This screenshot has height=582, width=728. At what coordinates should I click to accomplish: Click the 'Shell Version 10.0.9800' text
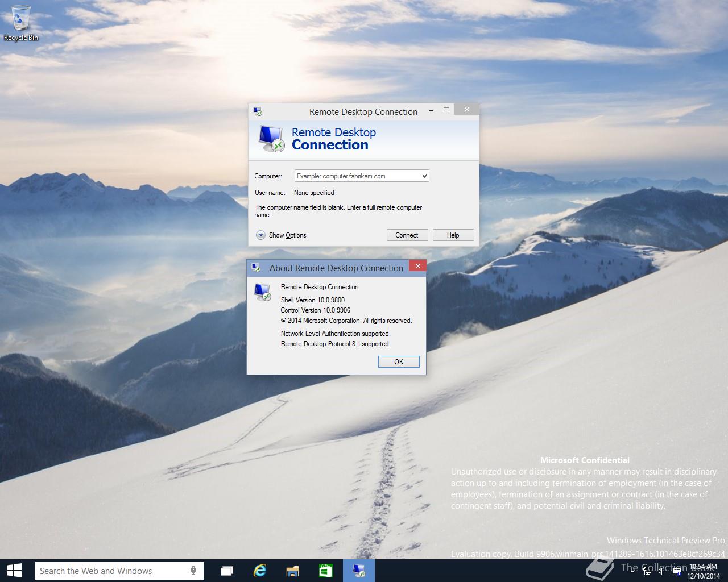click(313, 300)
